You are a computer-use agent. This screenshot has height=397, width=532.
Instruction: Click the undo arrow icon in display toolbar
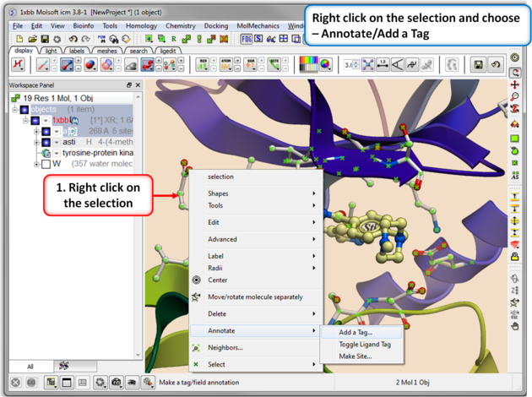coord(496,65)
